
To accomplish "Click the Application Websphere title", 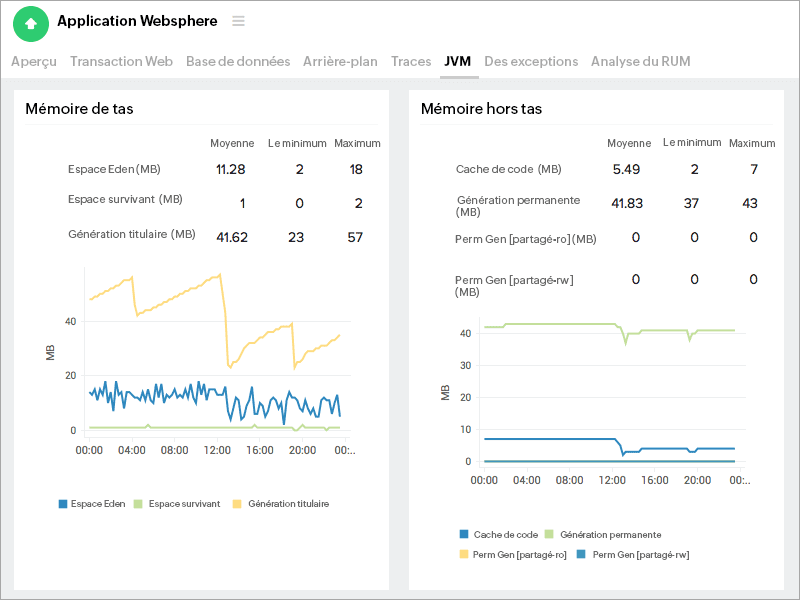I will [137, 21].
